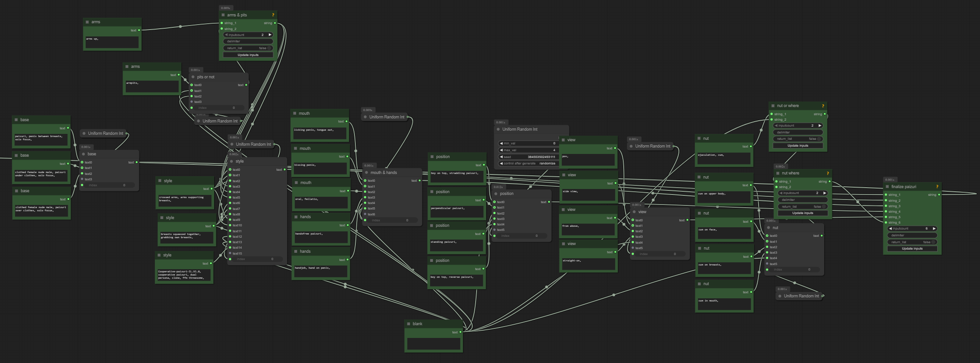Increase inputcount on arms & pits node
The height and width of the screenshot is (363, 980).
[270, 35]
